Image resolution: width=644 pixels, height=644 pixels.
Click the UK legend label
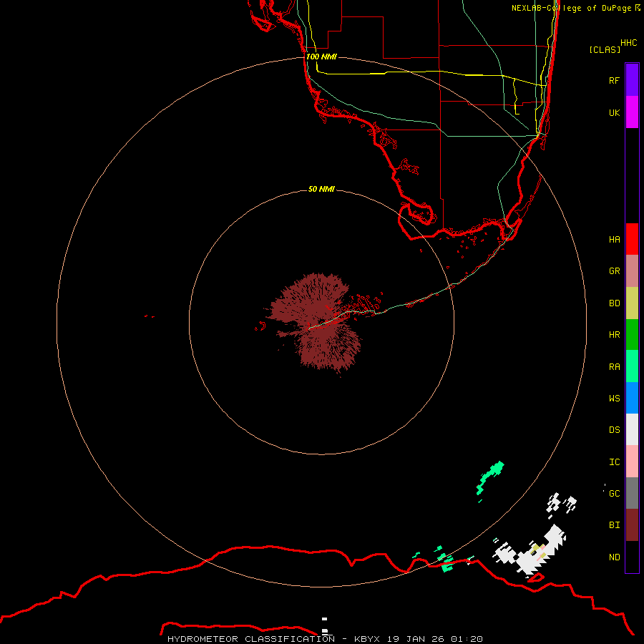pyautogui.click(x=614, y=112)
